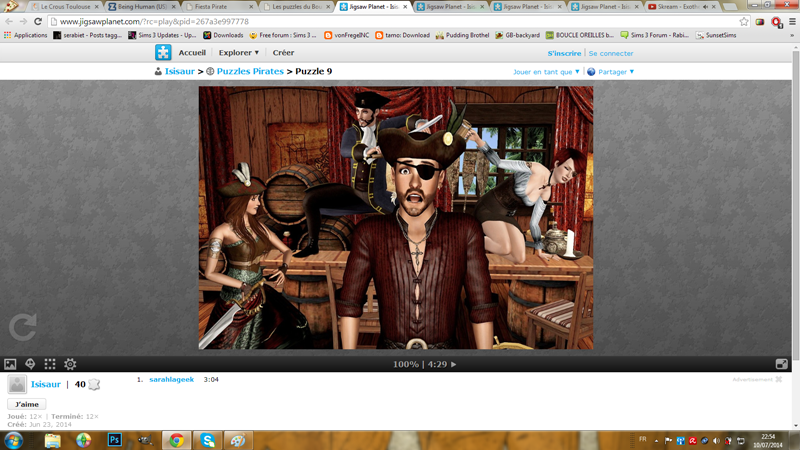Launch Photoshop from the taskbar
Screen dimensions: 800x450
[x=115, y=440]
